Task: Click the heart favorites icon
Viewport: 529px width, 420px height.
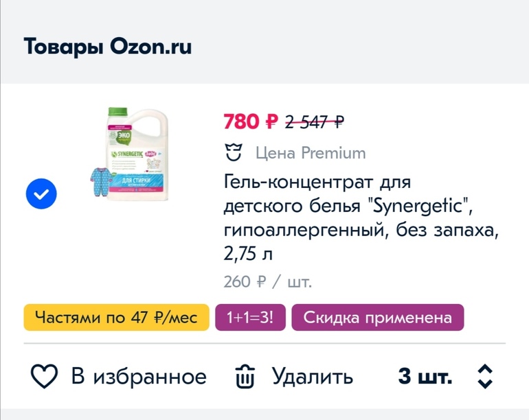Action: (45, 377)
